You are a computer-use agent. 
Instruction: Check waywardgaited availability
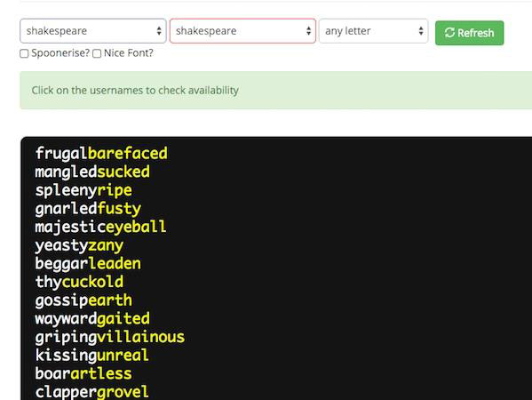click(x=92, y=318)
